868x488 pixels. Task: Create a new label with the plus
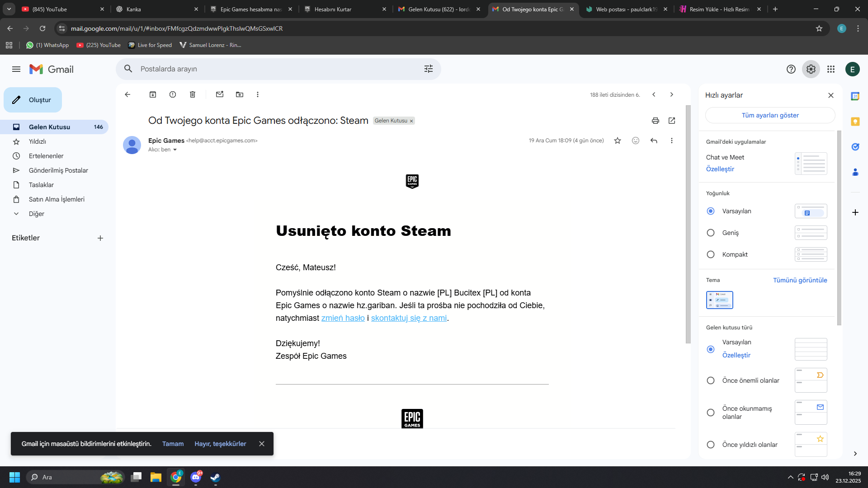[100, 238]
